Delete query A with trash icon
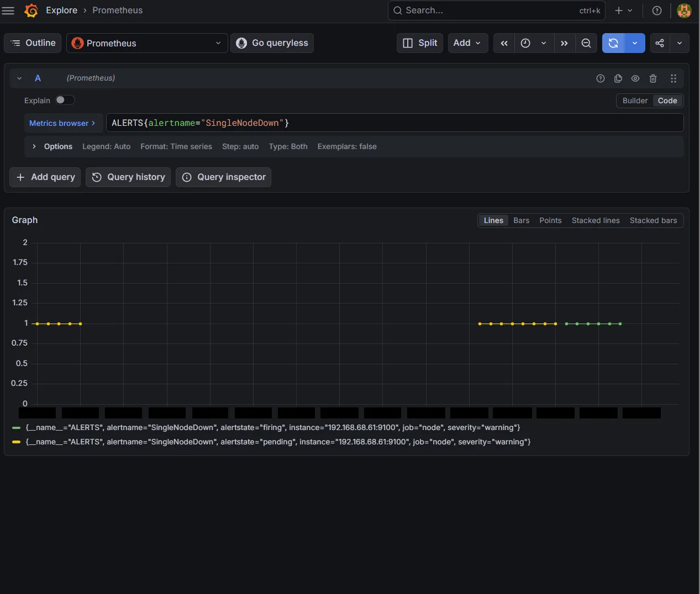 click(x=653, y=78)
